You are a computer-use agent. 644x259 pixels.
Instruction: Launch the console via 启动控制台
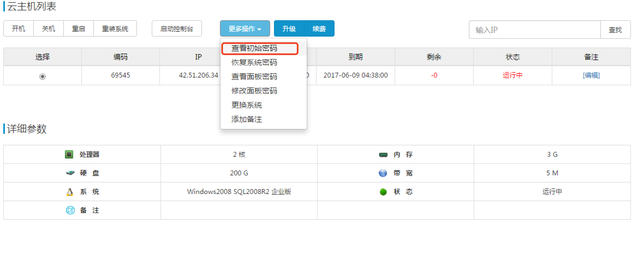click(177, 28)
